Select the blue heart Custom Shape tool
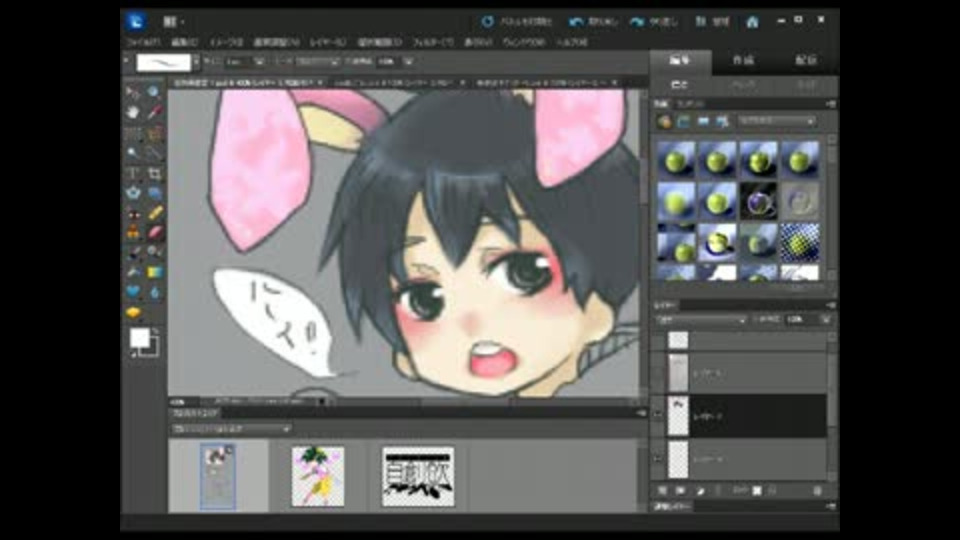Screen dimensions: 960x540 (x=133, y=292)
